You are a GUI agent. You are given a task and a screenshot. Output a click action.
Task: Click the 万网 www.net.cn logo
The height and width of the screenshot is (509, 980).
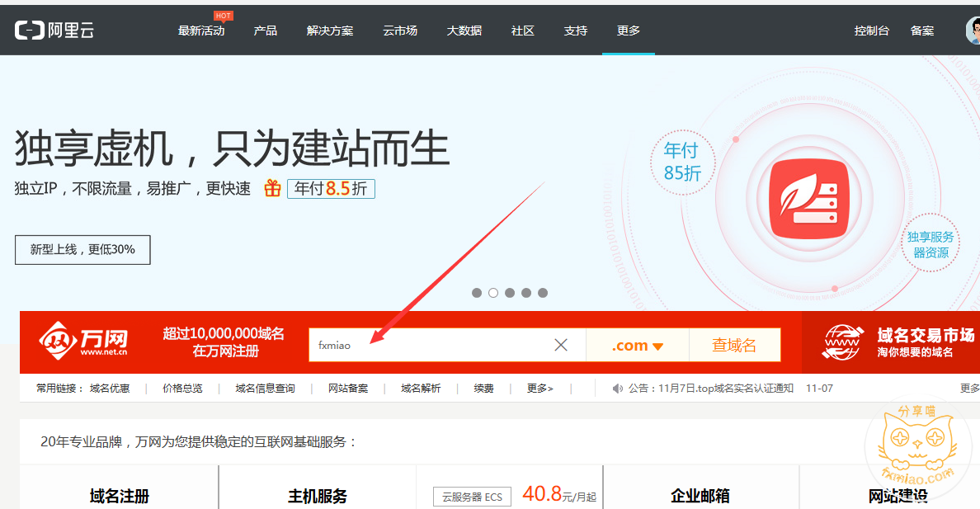[x=84, y=342]
